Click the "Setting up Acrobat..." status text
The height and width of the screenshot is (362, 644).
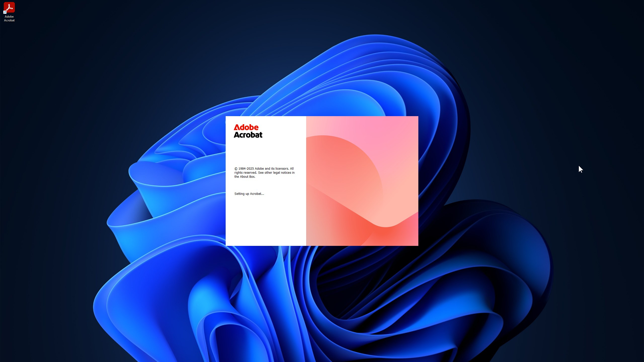point(249,194)
